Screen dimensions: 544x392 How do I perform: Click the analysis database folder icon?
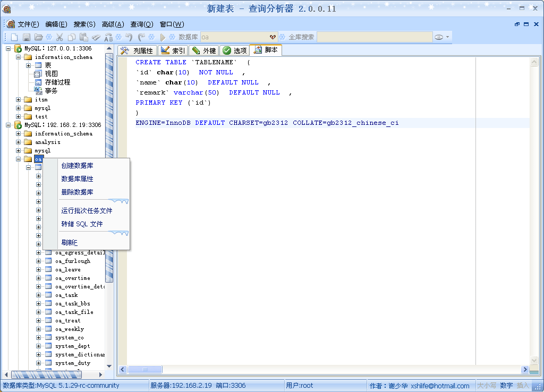(x=28, y=142)
